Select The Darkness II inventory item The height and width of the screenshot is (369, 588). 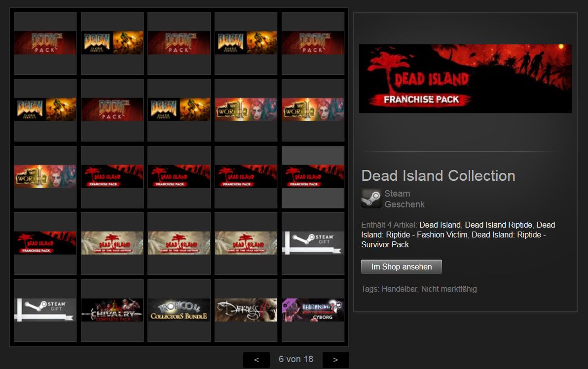[246, 310]
